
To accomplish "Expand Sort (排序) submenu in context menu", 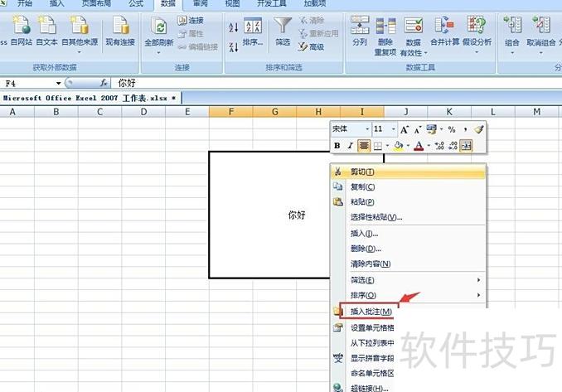I will click(x=409, y=295).
